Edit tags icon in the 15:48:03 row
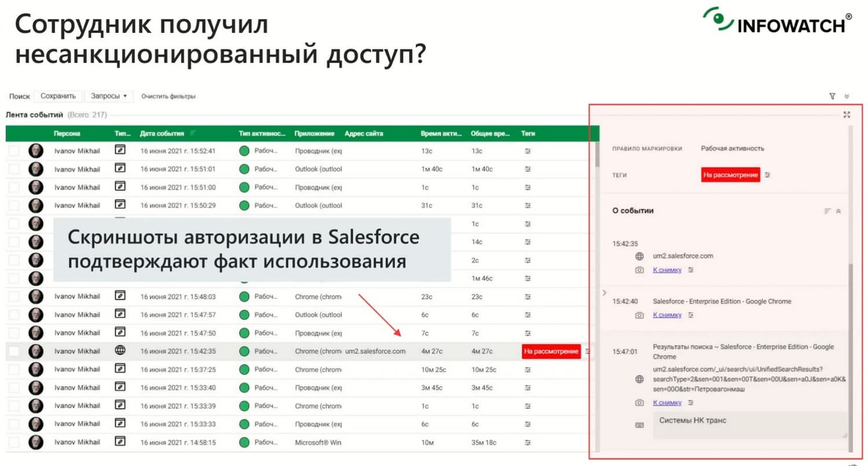Screen dimensions: 868x466 [527, 297]
